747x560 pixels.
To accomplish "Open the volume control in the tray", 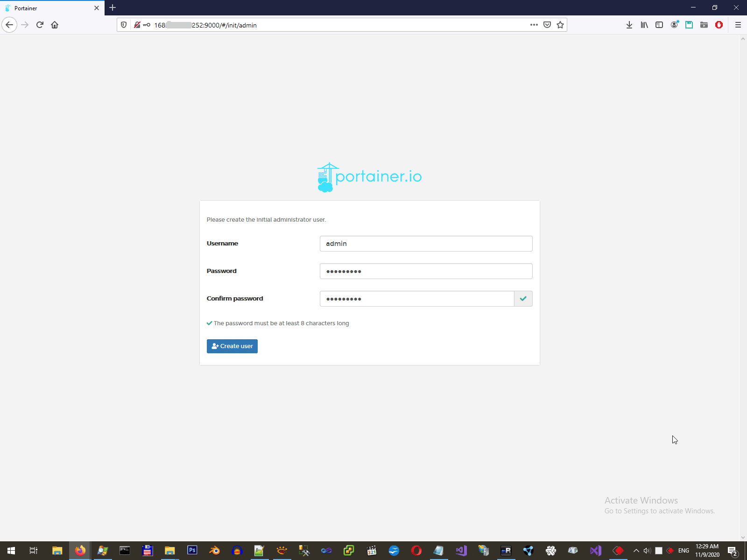I will 647,551.
